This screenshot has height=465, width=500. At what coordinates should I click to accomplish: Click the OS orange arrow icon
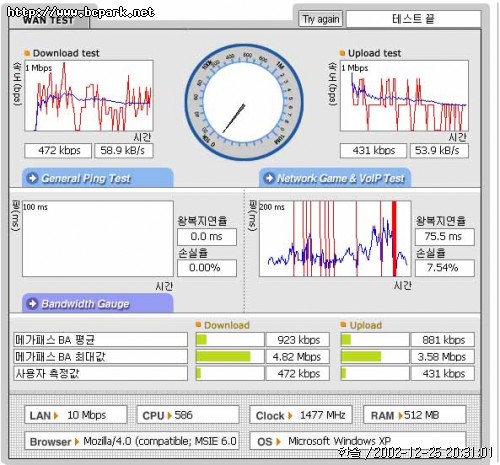[x=278, y=442]
